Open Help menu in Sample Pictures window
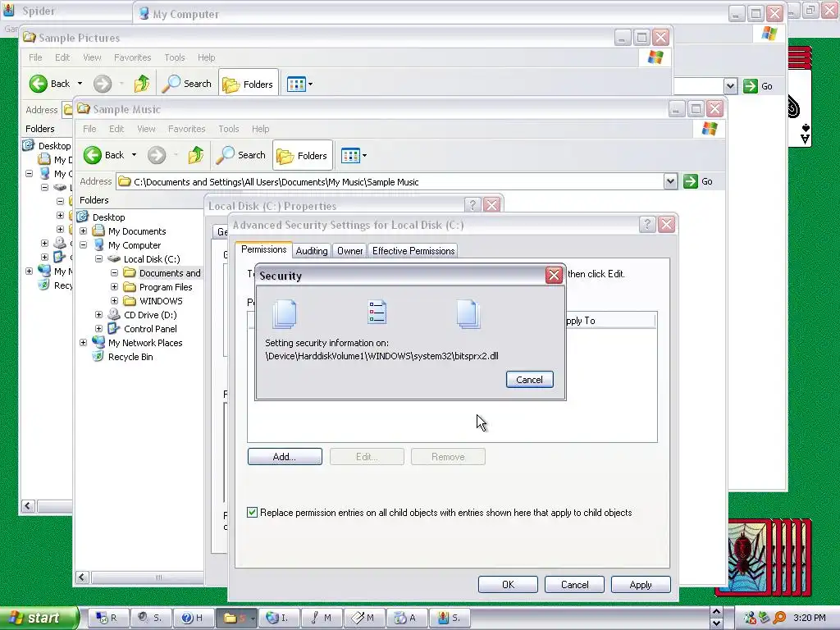 [x=206, y=58]
